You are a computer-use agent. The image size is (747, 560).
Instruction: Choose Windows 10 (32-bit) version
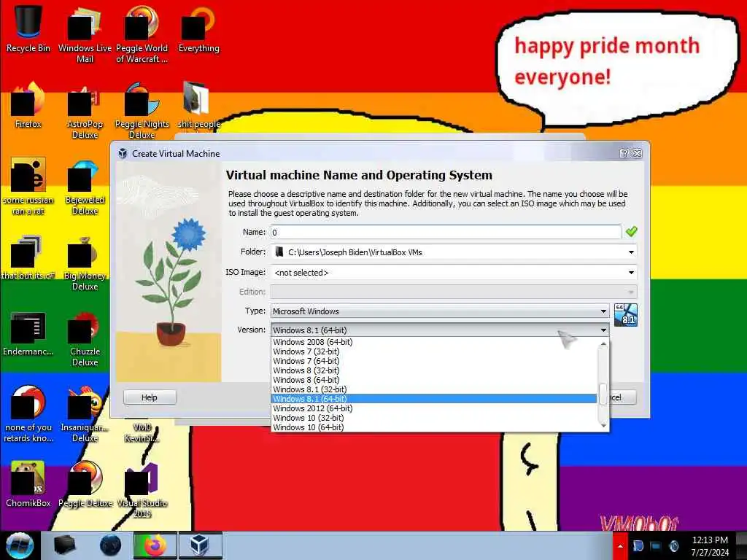pos(434,418)
